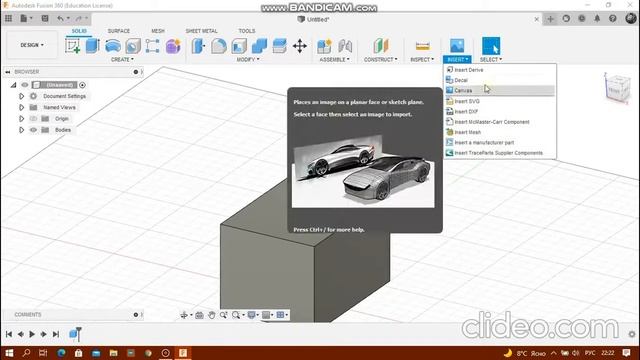Viewport: 640px width, 360px height.
Task: Select the Rectangular Pattern tool
Action: pyautogui.click(x=153, y=46)
